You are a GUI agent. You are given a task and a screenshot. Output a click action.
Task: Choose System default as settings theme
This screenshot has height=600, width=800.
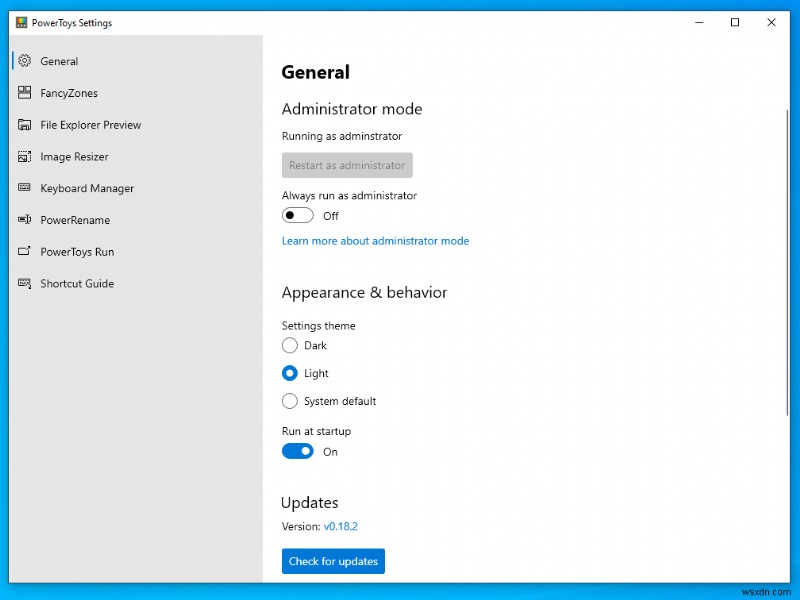coord(289,401)
